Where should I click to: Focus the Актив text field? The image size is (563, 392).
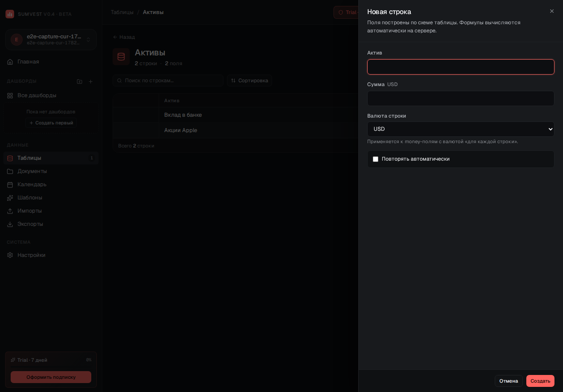[461, 67]
